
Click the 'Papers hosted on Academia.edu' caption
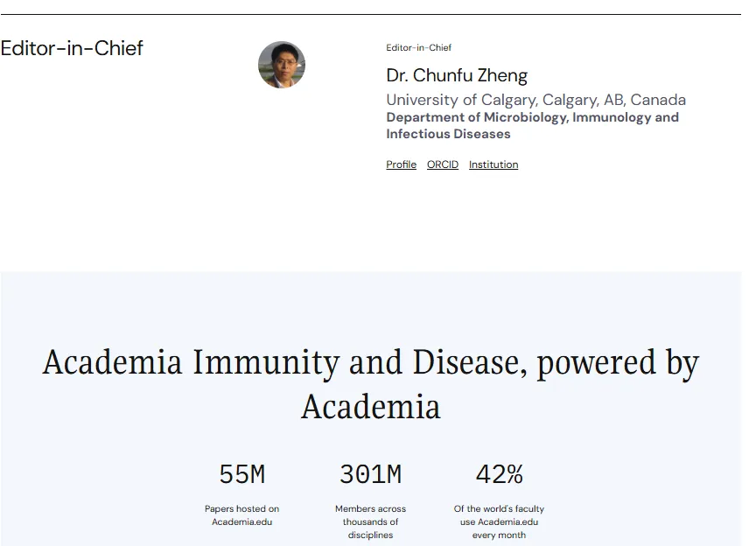[241, 515]
